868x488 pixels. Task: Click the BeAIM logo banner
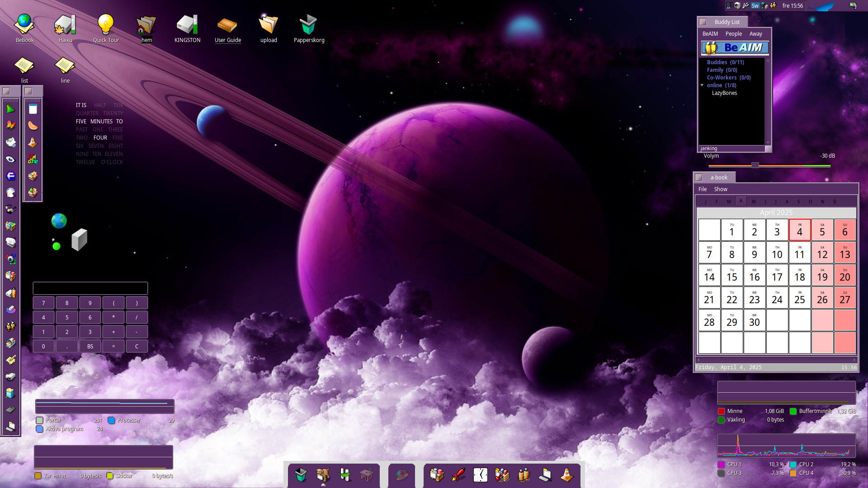tap(735, 47)
